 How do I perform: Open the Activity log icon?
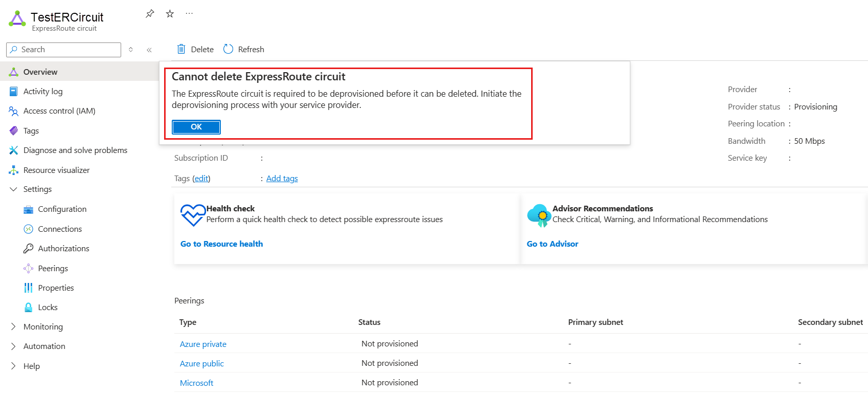coord(13,91)
